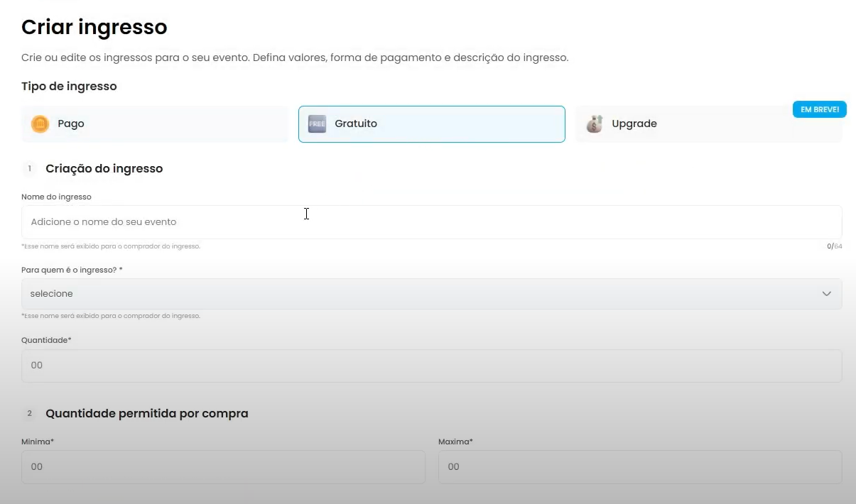Focus the Minima quantity field
The image size is (856, 504).
tap(223, 467)
